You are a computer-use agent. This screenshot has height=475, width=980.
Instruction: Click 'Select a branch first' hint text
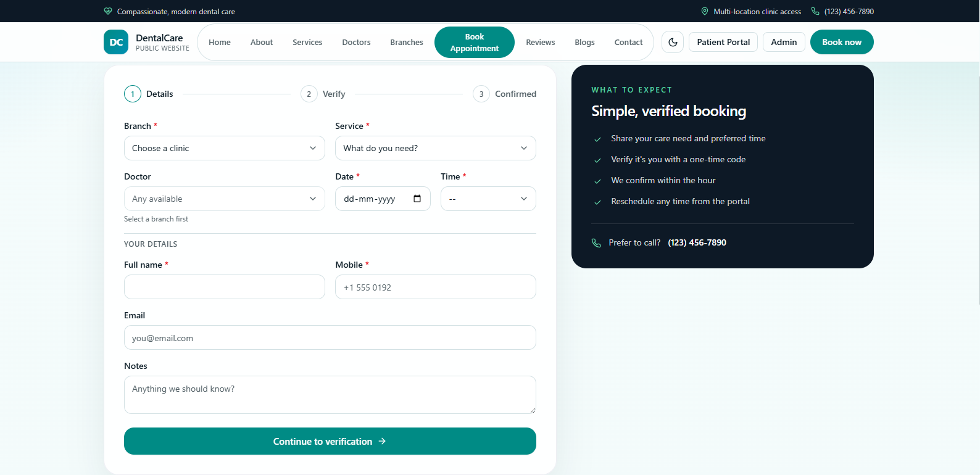click(x=156, y=219)
